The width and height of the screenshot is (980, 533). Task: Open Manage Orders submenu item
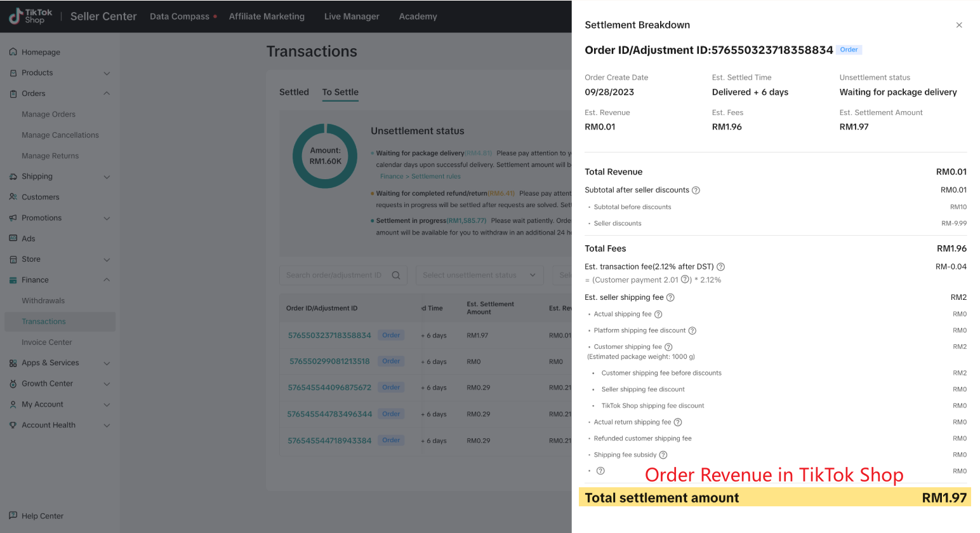click(x=48, y=114)
